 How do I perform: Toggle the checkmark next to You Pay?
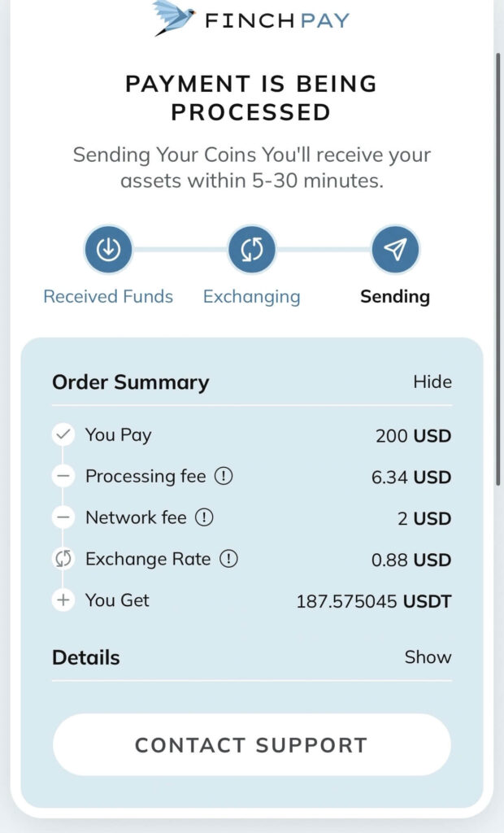pos(63,435)
